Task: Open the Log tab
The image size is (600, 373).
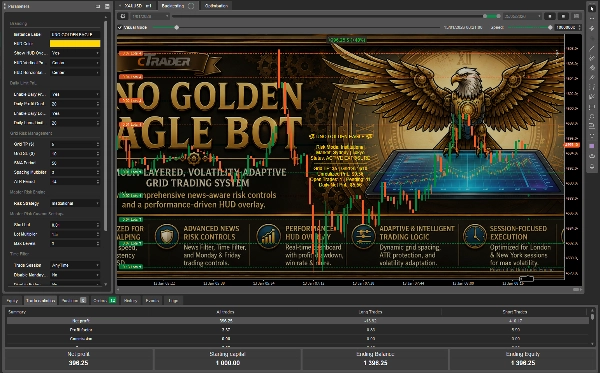Action: pos(173,300)
